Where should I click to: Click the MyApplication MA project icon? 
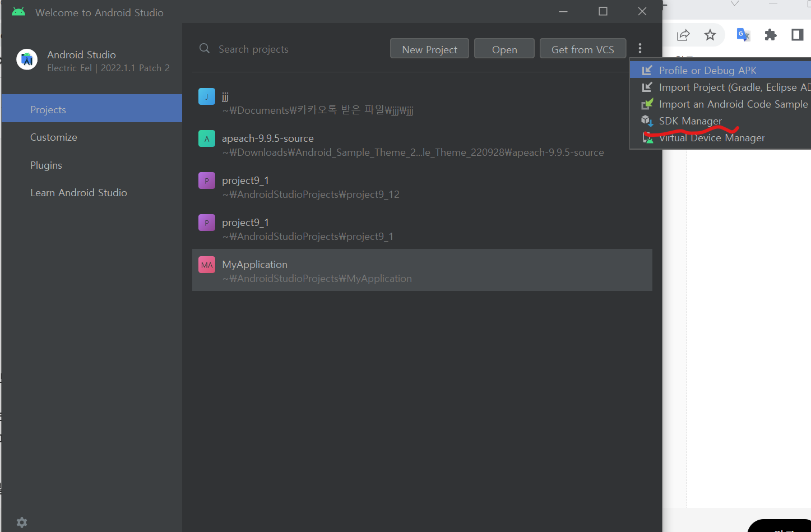(x=207, y=265)
